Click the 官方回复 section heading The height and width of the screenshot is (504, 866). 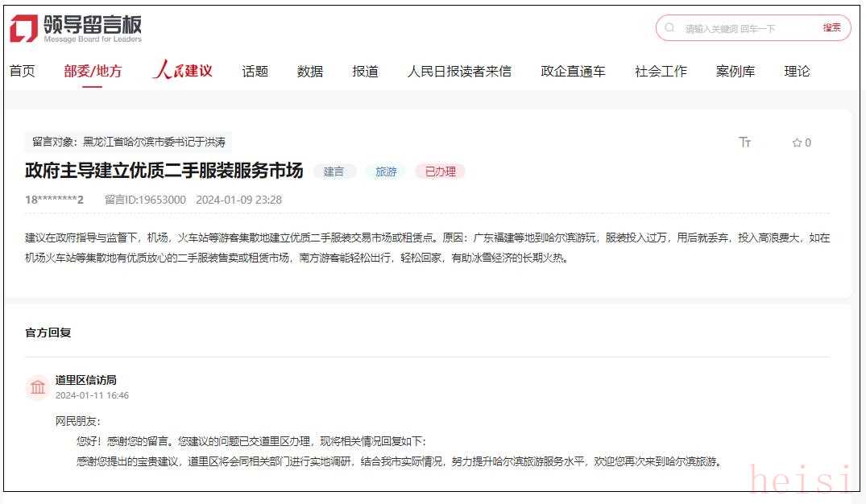click(48, 333)
